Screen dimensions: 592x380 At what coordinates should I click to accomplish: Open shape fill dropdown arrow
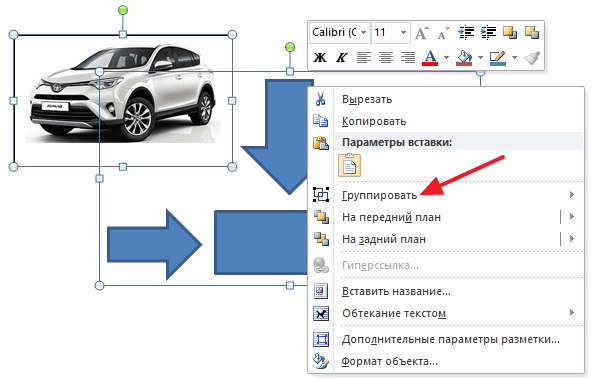tap(480, 58)
